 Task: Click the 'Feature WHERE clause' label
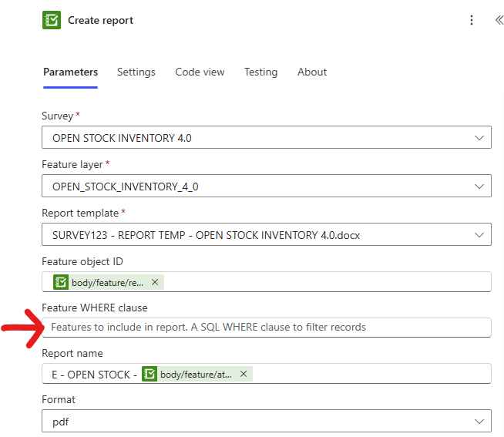point(95,308)
